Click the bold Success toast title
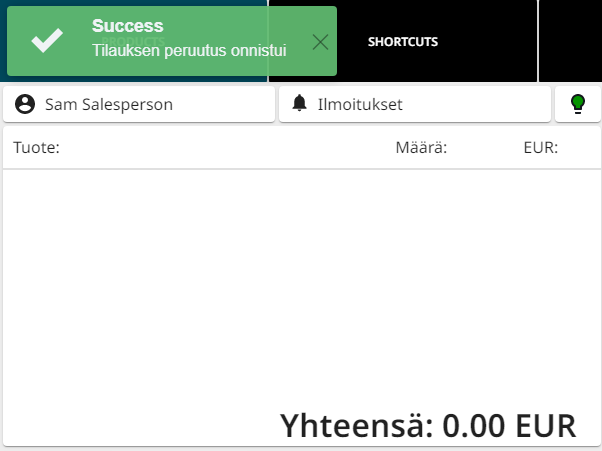Screen dimensions: 602x451 127,26
